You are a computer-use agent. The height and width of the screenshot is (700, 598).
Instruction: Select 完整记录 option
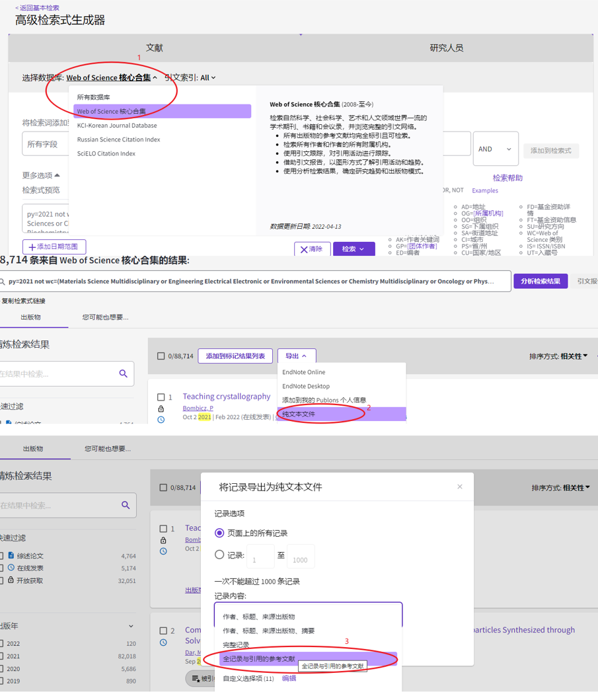tap(309, 644)
